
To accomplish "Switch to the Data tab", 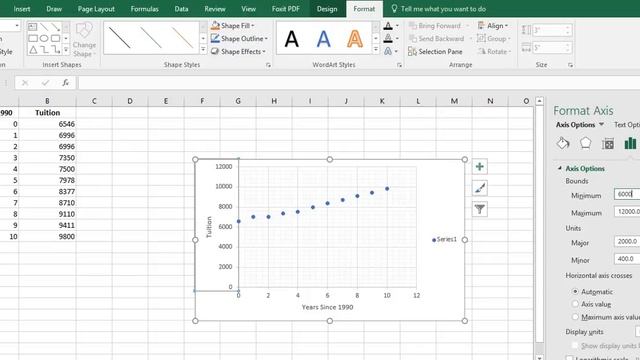I will coord(181,9).
